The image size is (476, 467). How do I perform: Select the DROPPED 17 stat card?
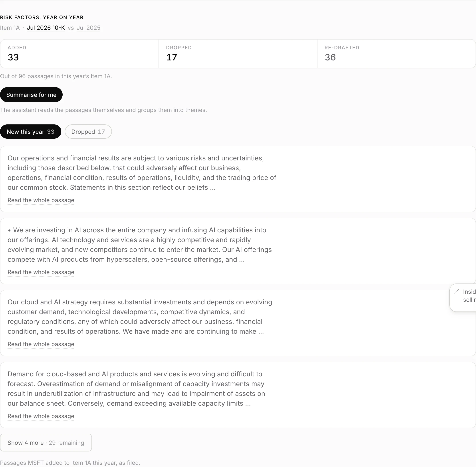(238, 54)
